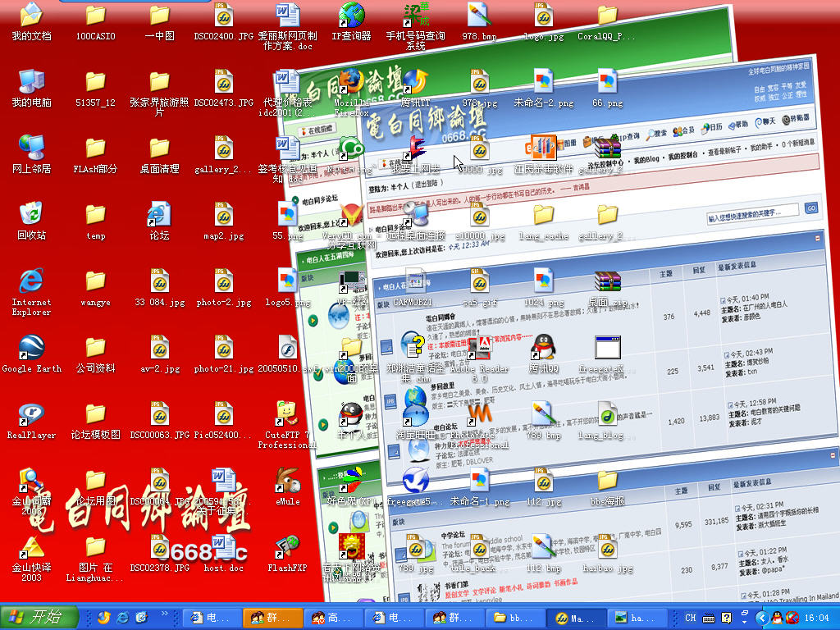The image size is (840, 630).
Task: Select the Internet Explorer desktop icon
Action: click(x=31, y=281)
